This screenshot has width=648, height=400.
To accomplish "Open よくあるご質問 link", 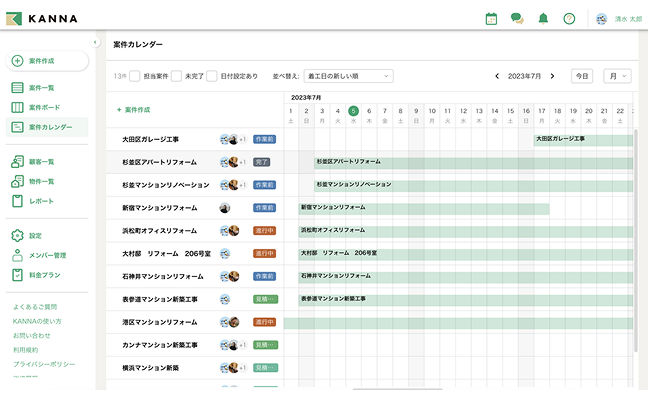I will (x=35, y=307).
